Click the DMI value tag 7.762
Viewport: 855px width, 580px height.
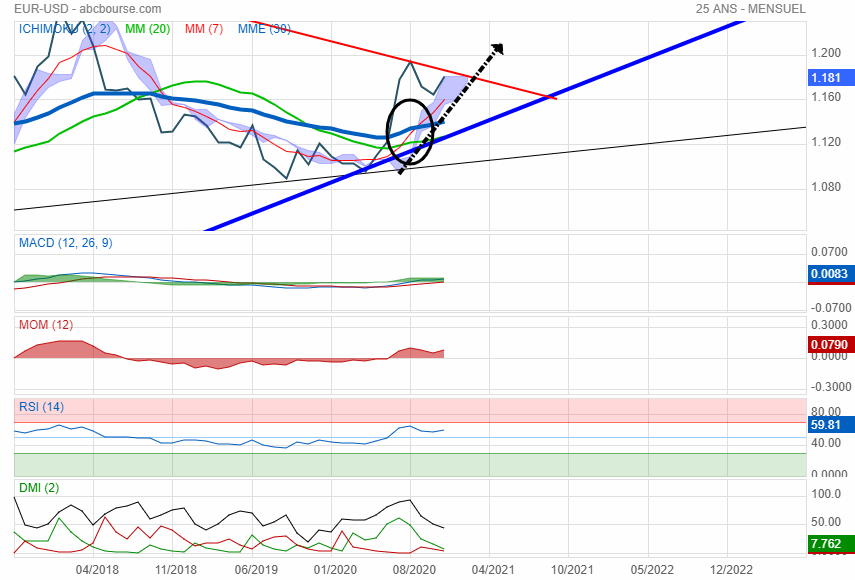(x=831, y=543)
